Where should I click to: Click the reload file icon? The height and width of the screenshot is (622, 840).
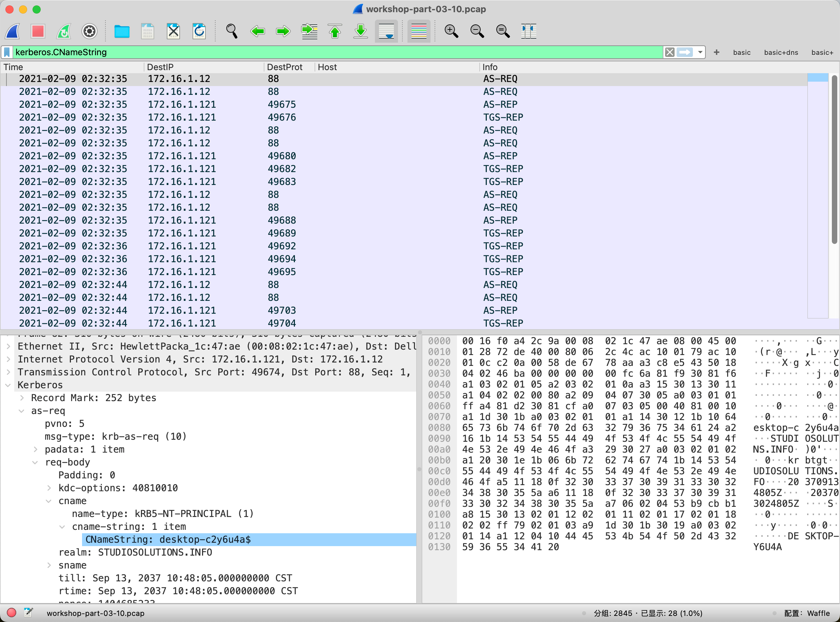click(x=199, y=31)
